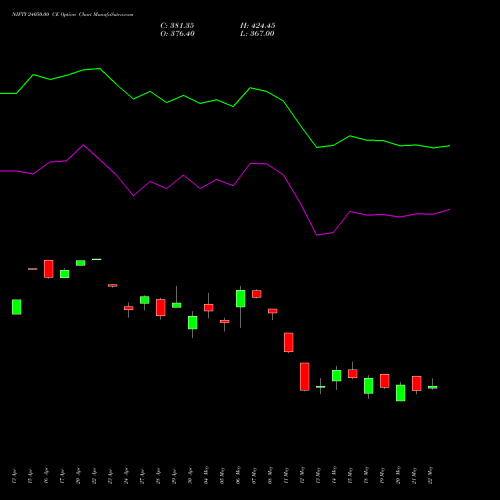Screen dimensions: 500x500
Task: Select the close value C: 381.35
Action: 177,26
